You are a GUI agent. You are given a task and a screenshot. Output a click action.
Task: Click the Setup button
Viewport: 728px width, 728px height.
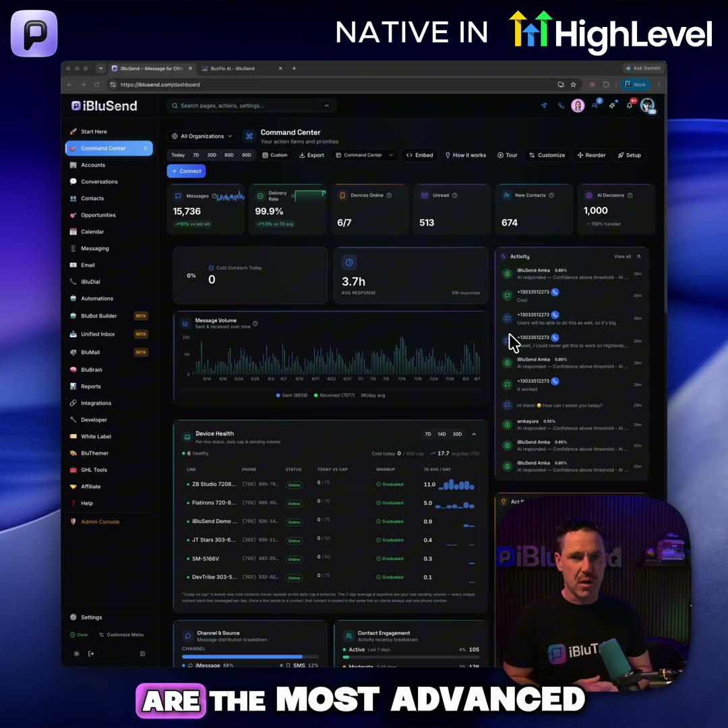(x=630, y=155)
